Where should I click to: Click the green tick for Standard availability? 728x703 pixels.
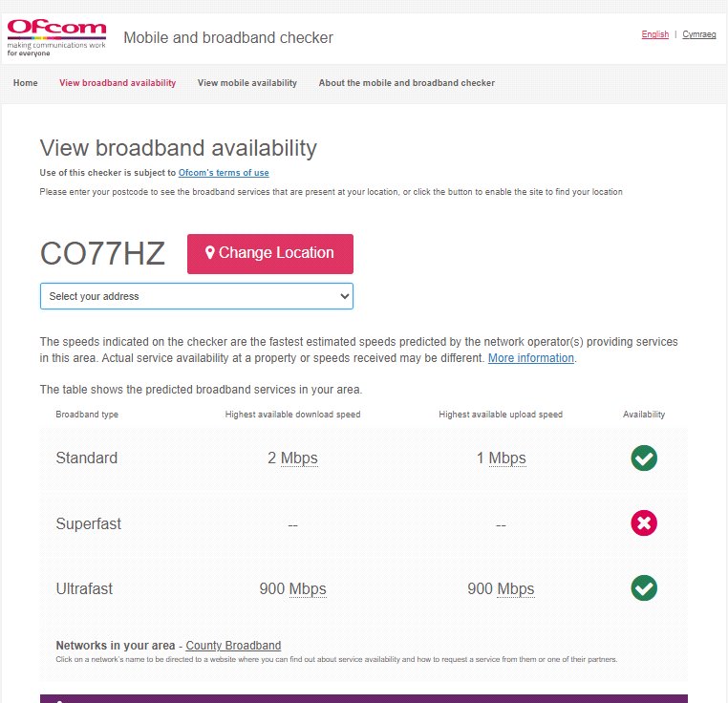pos(644,458)
